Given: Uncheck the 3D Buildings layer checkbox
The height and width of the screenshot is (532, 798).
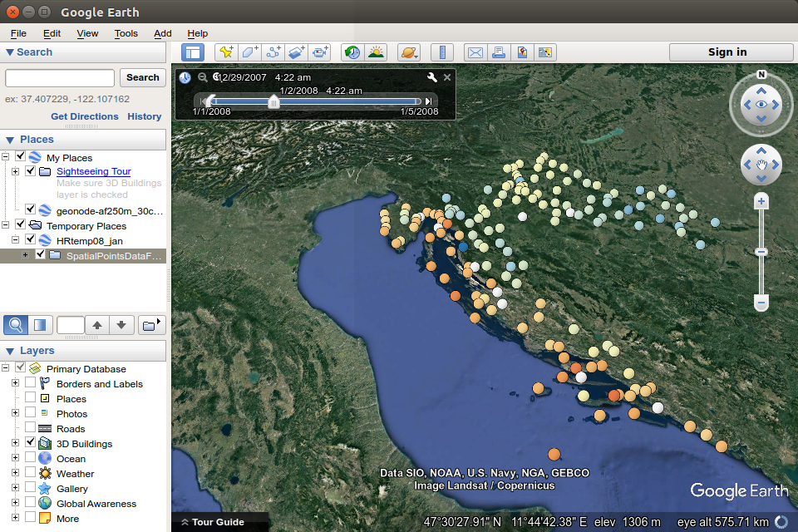Looking at the screenshot, I should (x=31, y=443).
